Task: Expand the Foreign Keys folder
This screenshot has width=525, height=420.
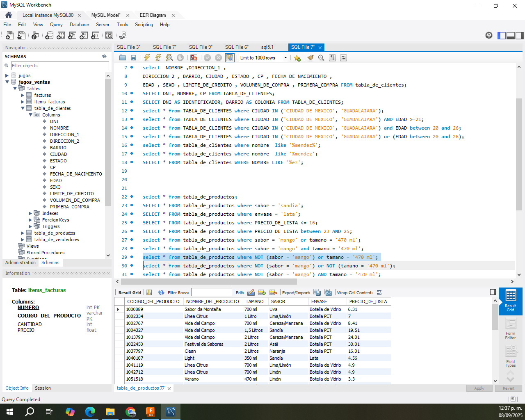Action: (30, 220)
